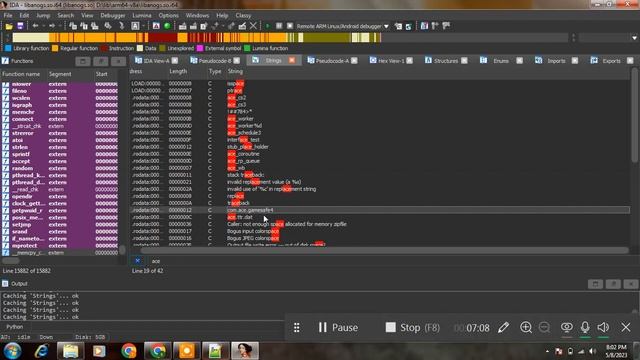This screenshot has width=640, height=360.
Task: Click the Strings vertical scrollbar
Action: click(634, 115)
